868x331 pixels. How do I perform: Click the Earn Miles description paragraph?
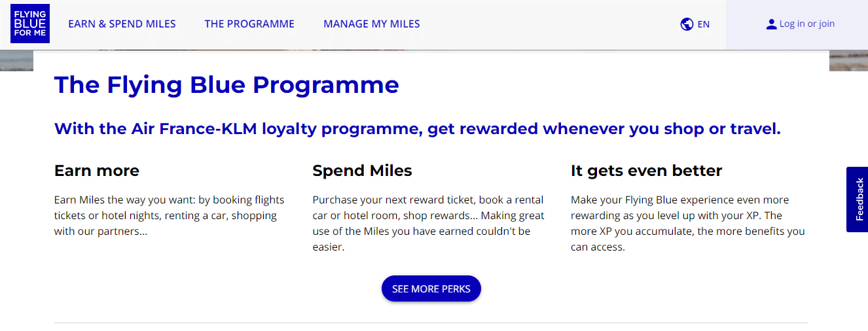point(170,216)
